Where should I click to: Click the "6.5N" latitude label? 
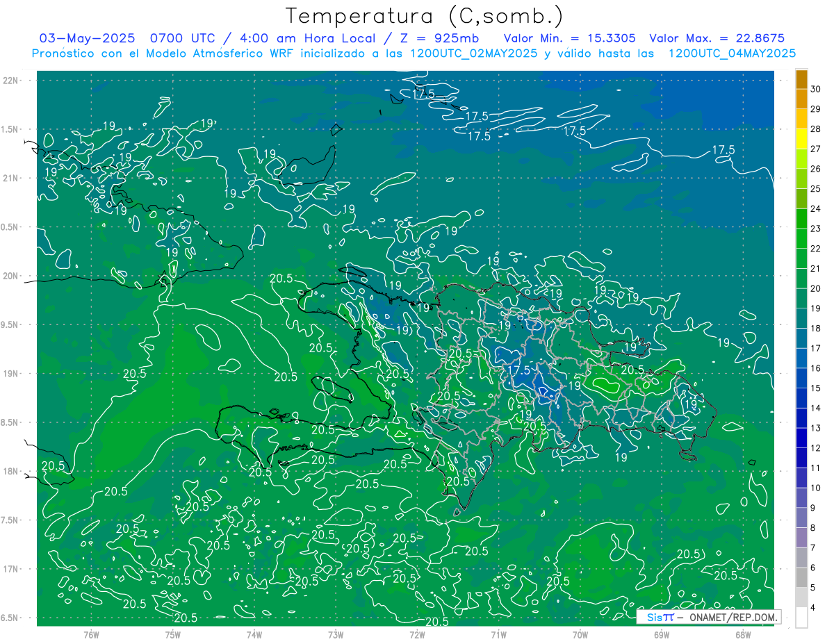[10, 618]
